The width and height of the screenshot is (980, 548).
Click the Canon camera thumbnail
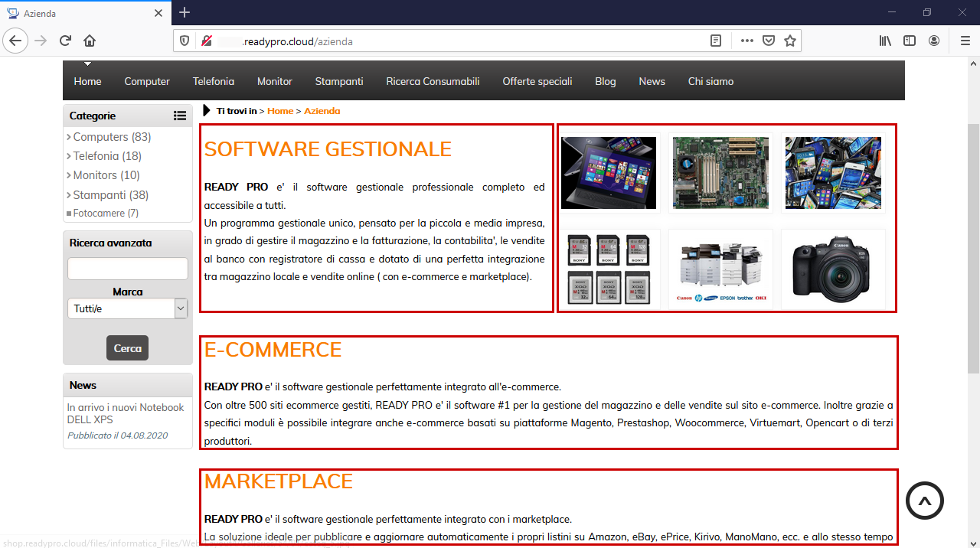[x=833, y=269]
